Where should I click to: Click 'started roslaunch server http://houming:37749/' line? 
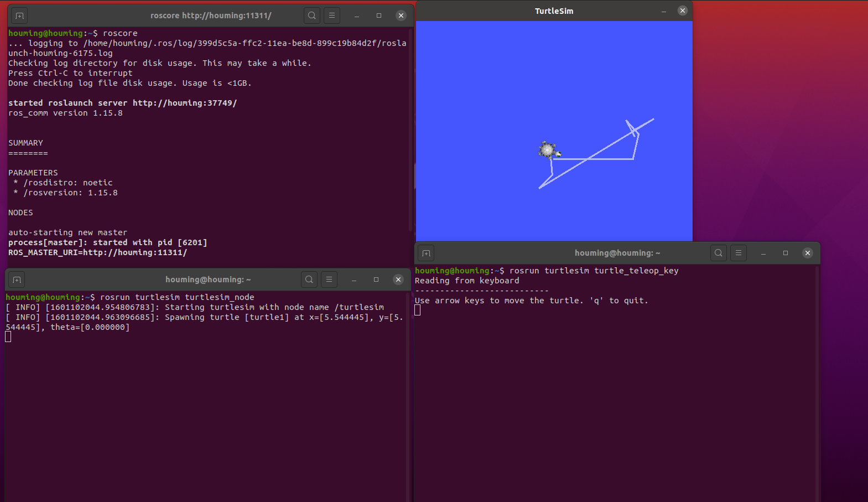click(123, 103)
